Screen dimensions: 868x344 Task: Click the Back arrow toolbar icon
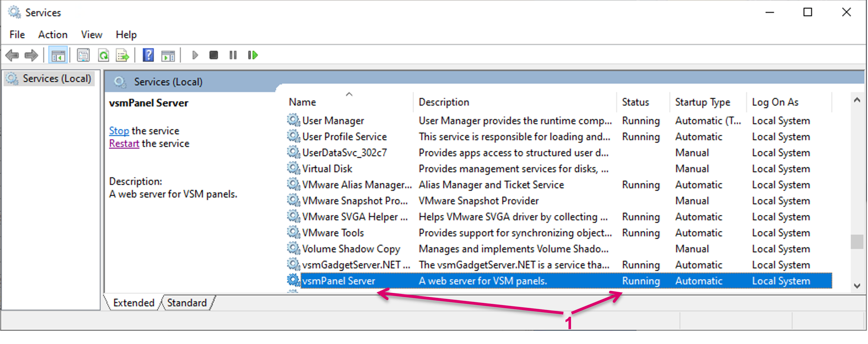tap(12, 55)
